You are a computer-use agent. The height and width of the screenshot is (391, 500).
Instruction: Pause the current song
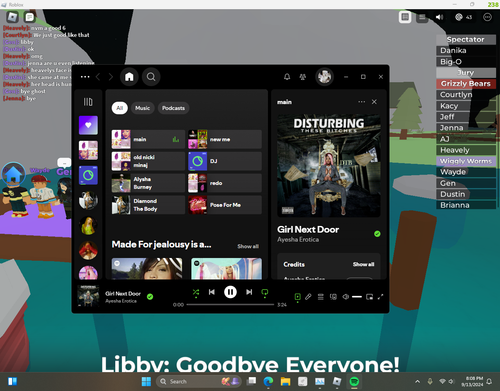[x=230, y=292]
